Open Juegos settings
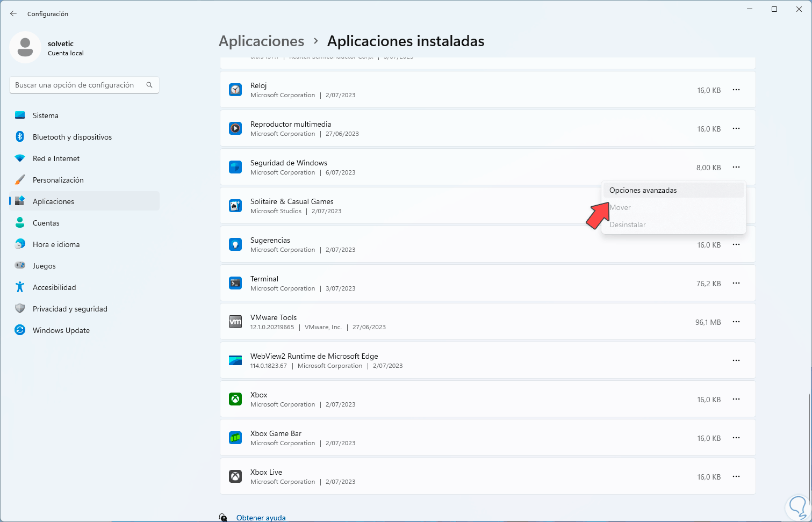Image resolution: width=812 pixels, height=522 pixels. (x=84, y=266)
